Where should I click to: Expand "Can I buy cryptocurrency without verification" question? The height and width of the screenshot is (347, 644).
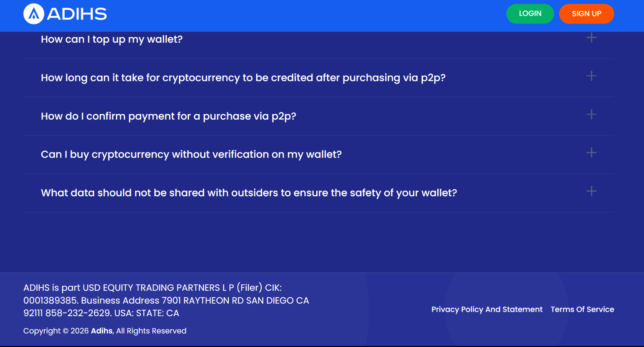(x=191, y=155)
